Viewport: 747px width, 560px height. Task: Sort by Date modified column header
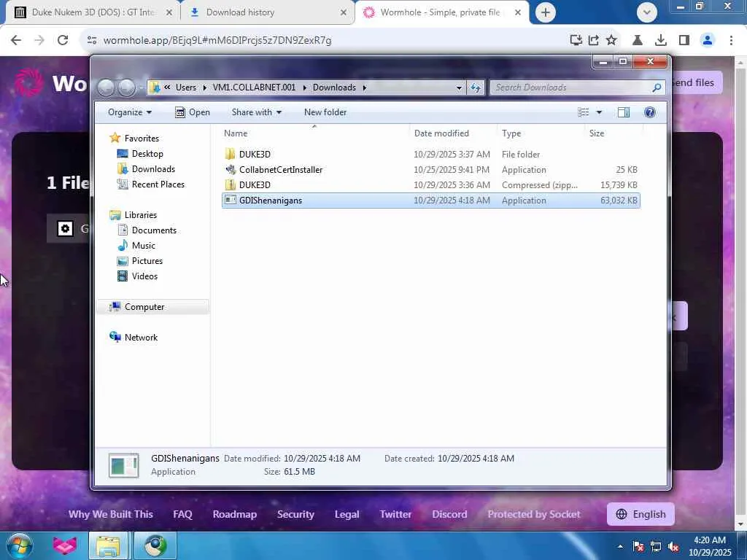click(452, 133)
